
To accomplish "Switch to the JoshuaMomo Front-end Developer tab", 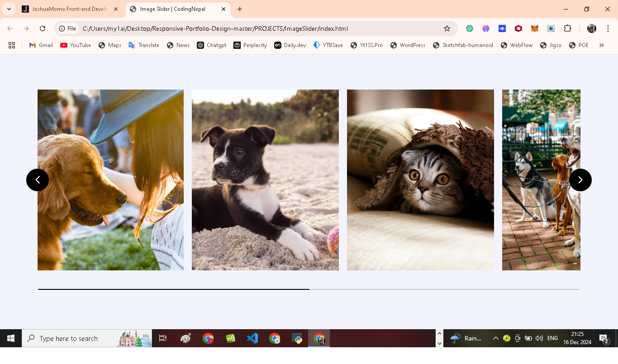I will click(x=70, y=9).
